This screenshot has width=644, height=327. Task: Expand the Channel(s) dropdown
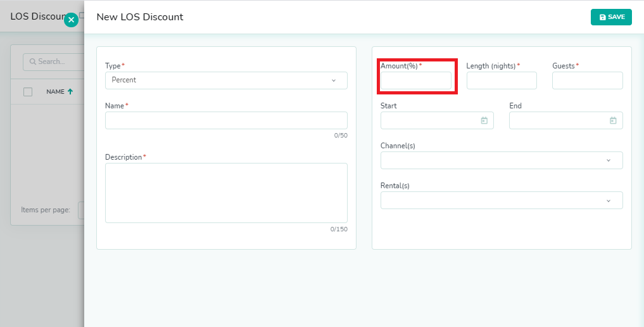pos(502,160)
